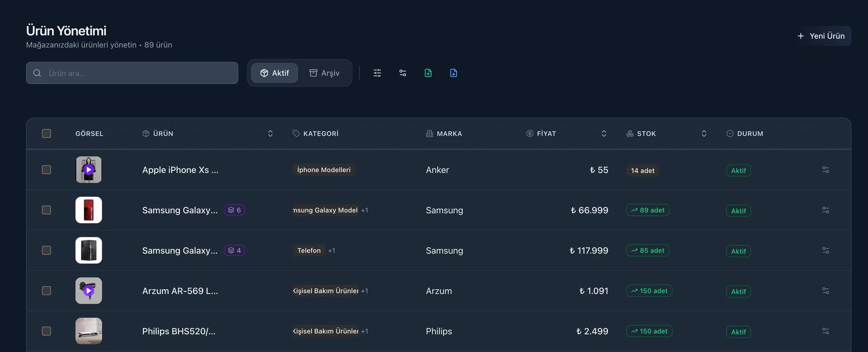Click the Yeni Ürün button

point(821,36)
